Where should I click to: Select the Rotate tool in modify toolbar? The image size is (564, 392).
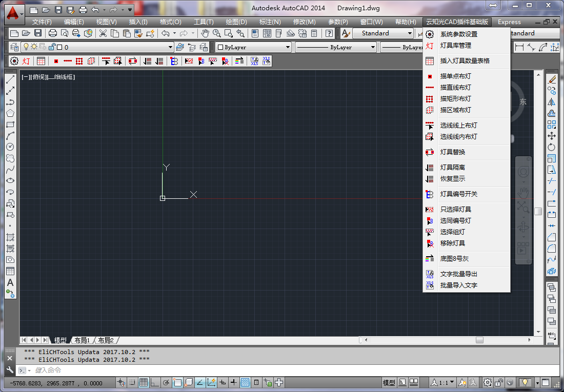pos(551,147)
